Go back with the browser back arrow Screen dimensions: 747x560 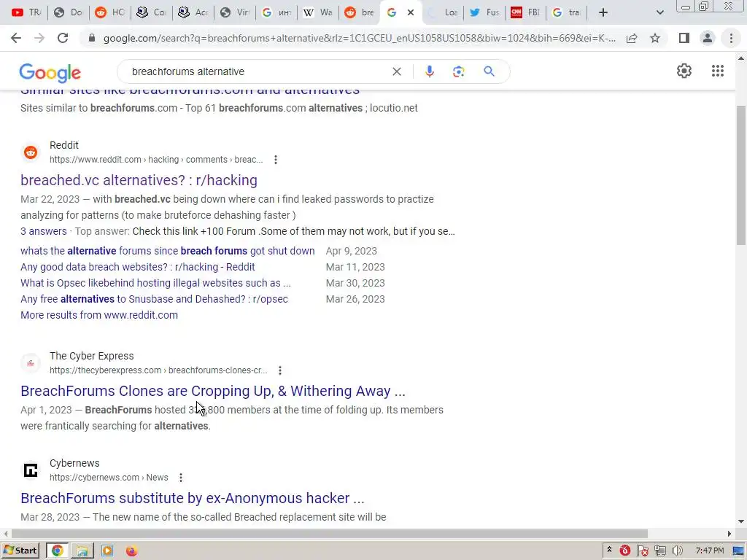(x=16, y=38)
